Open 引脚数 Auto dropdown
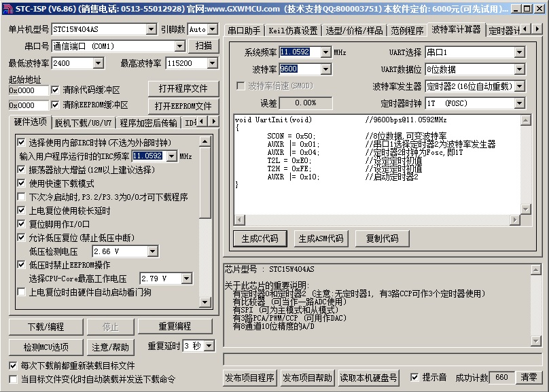Image resolution: width=549 pixels, height=392 pixels. pos(213,29)
